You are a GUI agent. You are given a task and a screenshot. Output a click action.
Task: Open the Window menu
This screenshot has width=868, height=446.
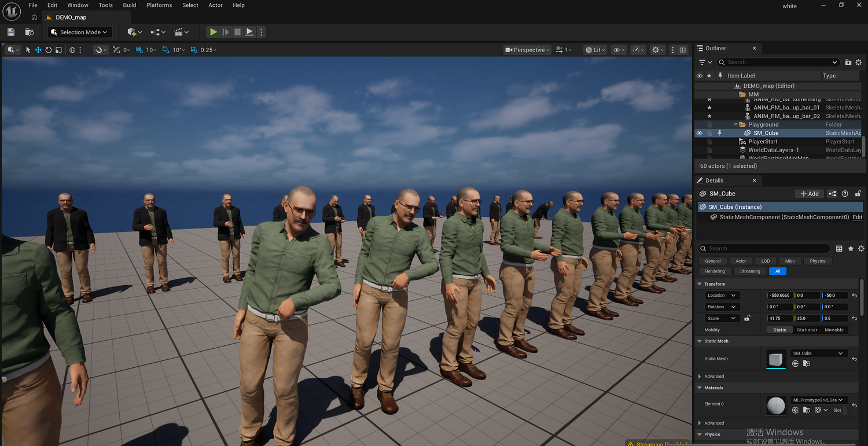78,5
